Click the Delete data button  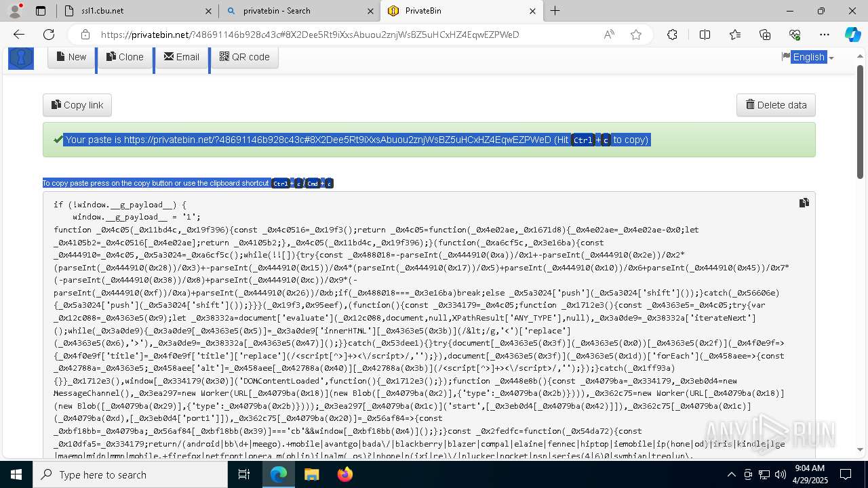click(x=776, y=105)
